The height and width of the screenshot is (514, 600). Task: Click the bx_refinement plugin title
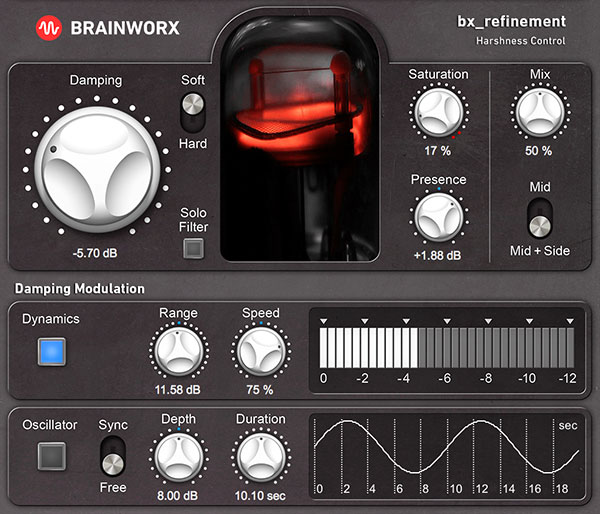pos(512,21)
